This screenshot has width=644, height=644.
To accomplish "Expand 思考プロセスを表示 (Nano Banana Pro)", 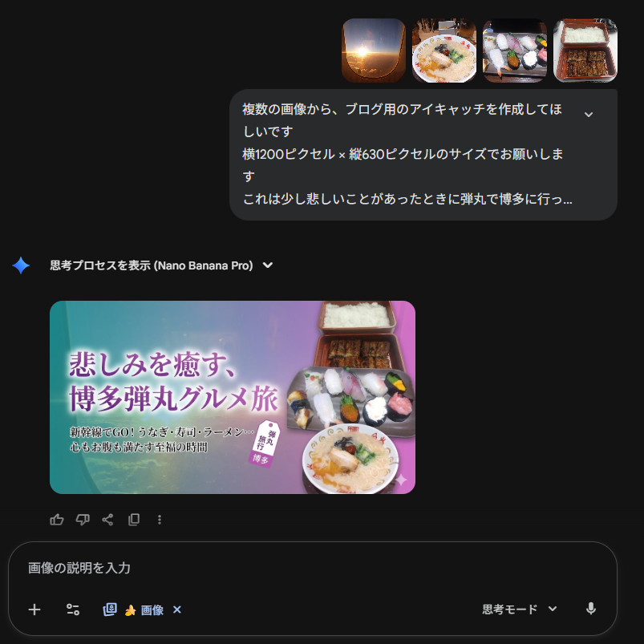I will click(x=161, y=265).
